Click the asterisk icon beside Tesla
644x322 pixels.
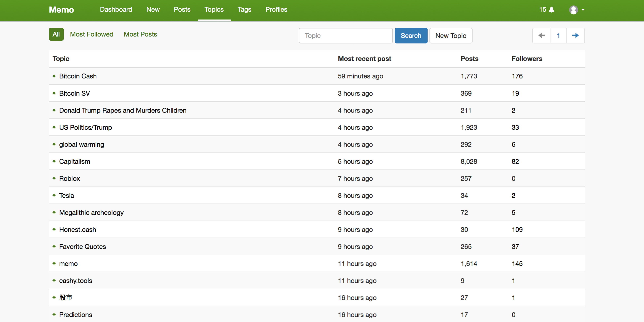pos(54,195)
